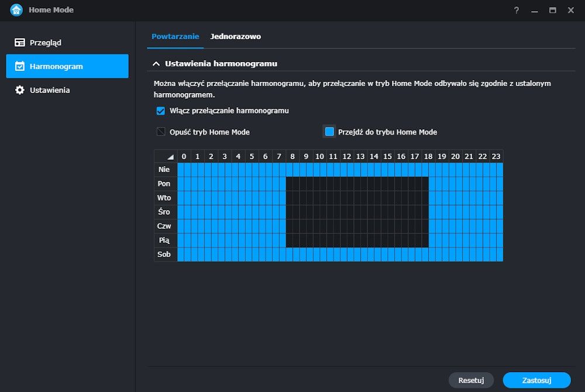The image size is (585, 392).
Task: Select the Nie row header
Action: click(166, 169)
